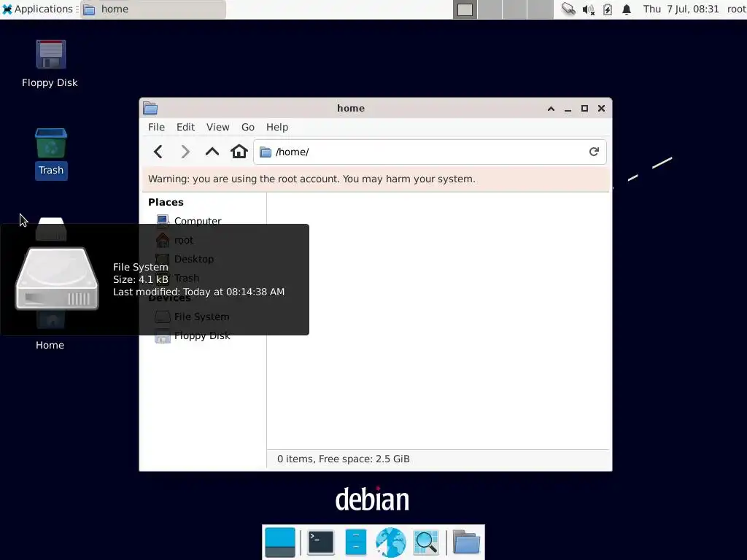Open the muted volume tray icon
Viewport: 747px width, 560px height.
pos(589,9)
